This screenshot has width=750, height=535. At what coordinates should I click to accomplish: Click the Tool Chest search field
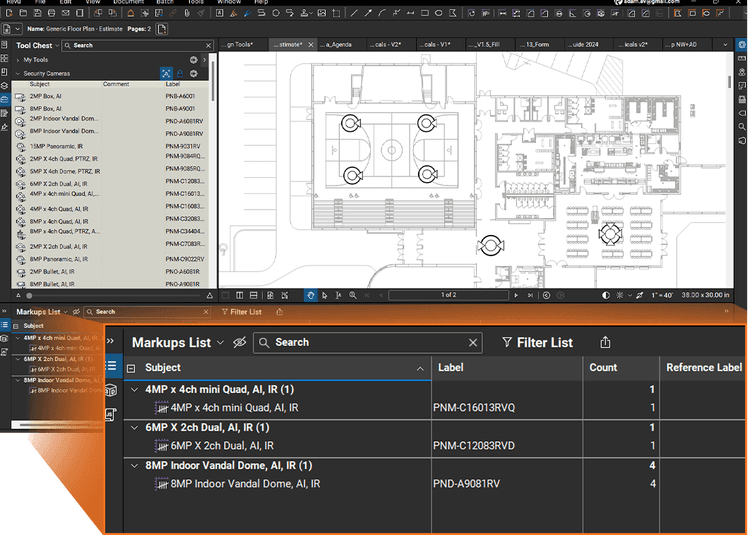coord(138,45)
